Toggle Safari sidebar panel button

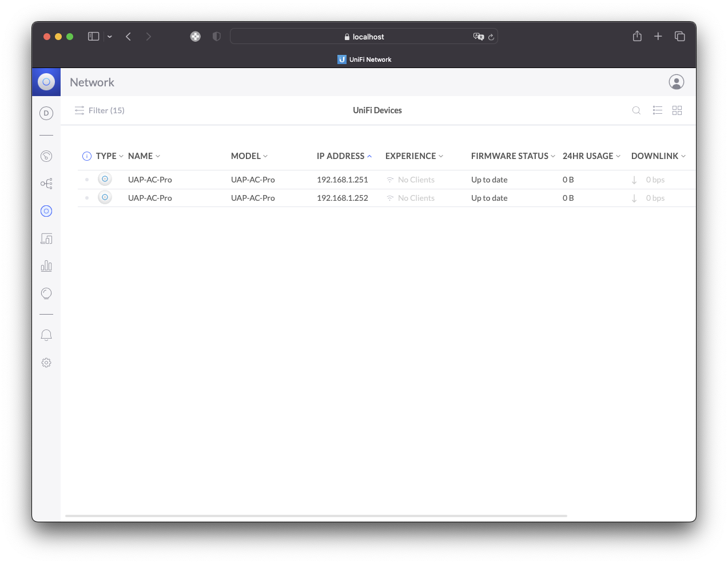(94, 37)
